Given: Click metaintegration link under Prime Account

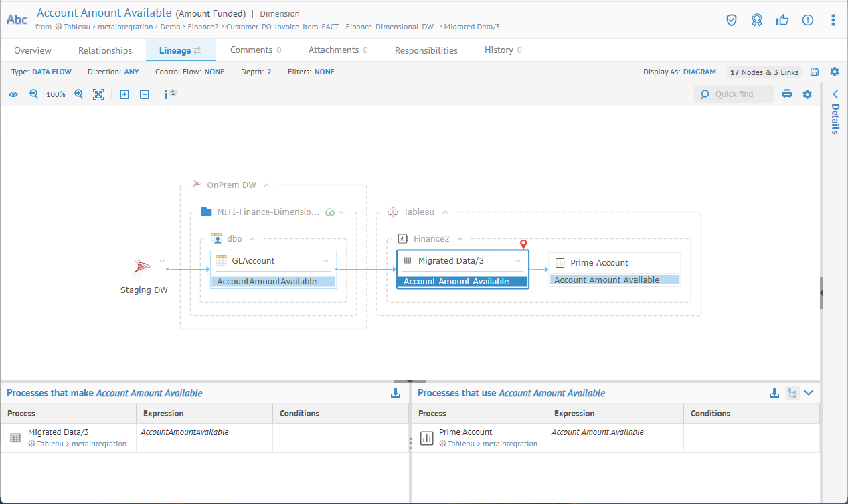Looking at the screenshot, I should click(509, 444).
